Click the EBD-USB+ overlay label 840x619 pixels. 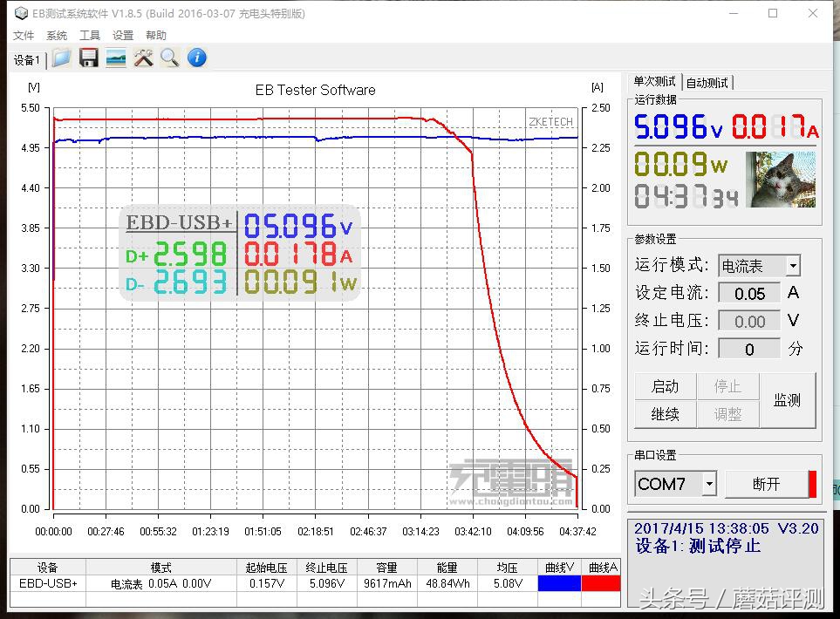[x=180, y=222]
